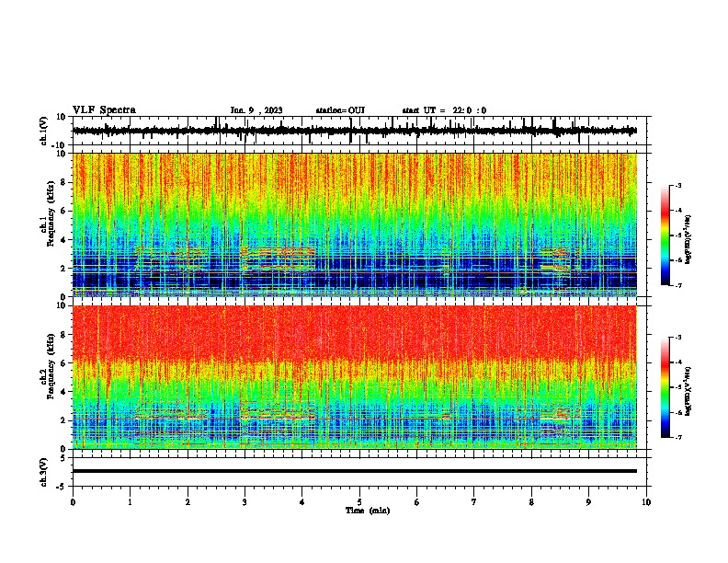The image size is (728, 563).
Task: Click time axis tick label "3"
Action: coord(245,502)
